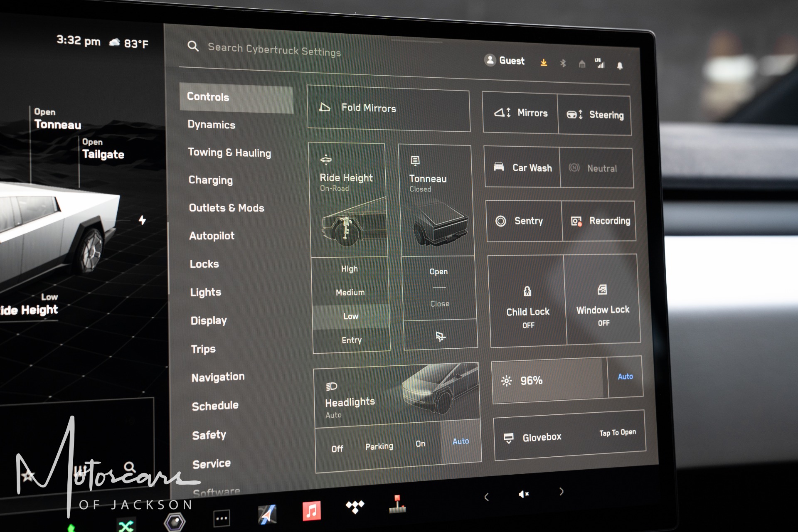Viewport: 798px width, 532px height.
Task: Toggle dashcam Recording
Action: point(599,221)
